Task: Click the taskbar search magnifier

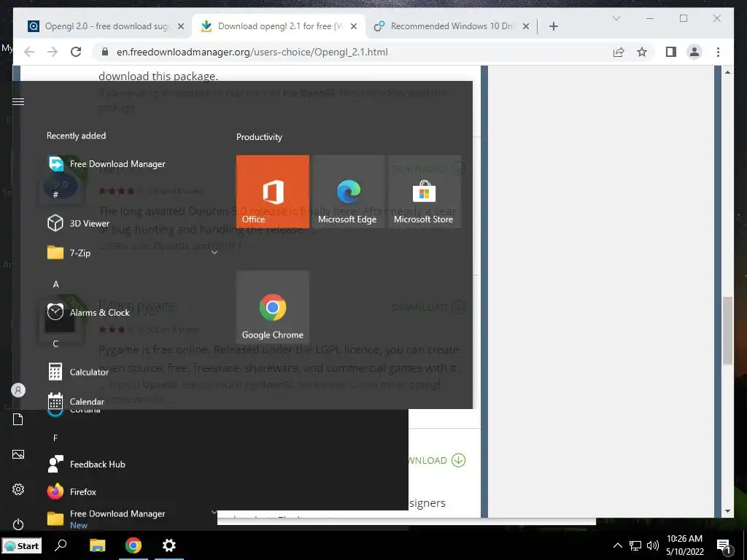Action: [61, 545]
